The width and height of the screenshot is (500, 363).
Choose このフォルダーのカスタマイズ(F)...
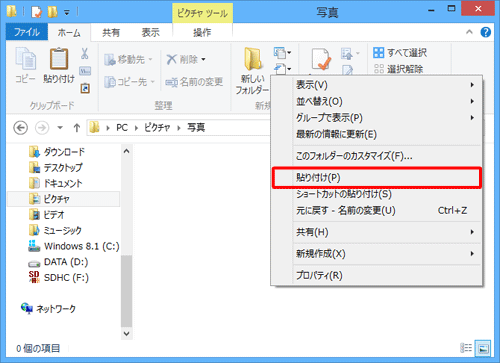(x=377, y=156)
